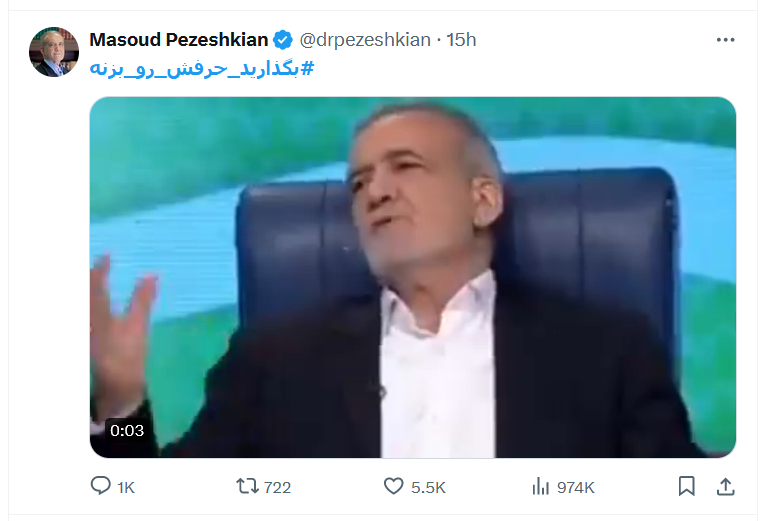Play the video of the man speaking
Viewport: 760px width, 521px height.
tap(413, 277)
